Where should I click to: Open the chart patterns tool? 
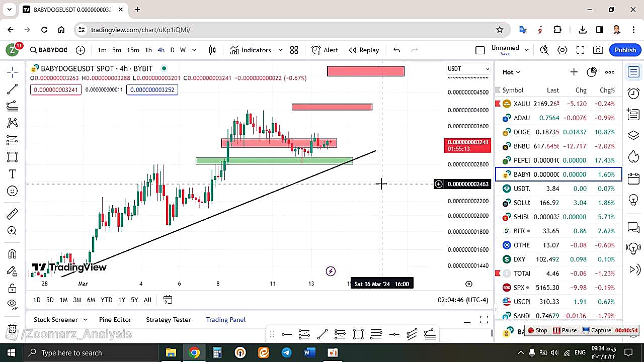pos(13,123)
